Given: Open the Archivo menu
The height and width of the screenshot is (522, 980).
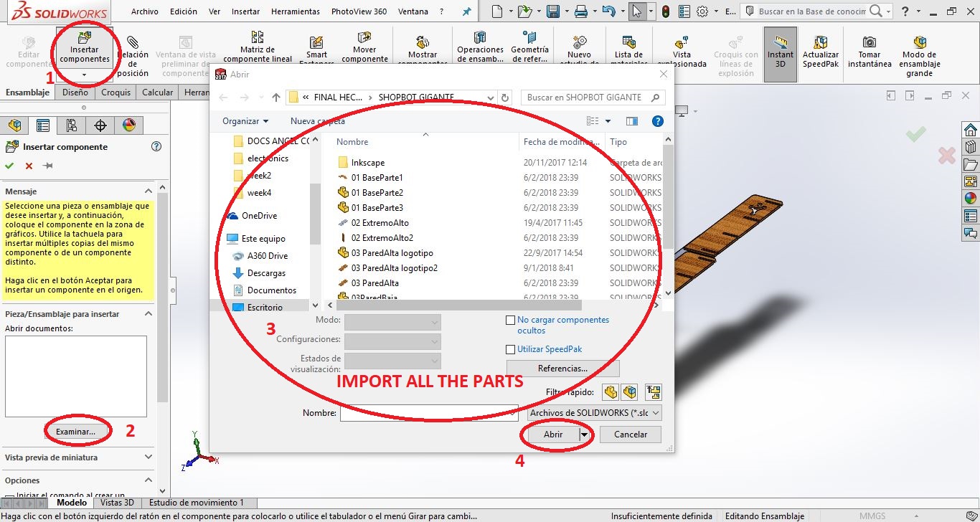Looking at the screenshot, I should pos(144,11).
